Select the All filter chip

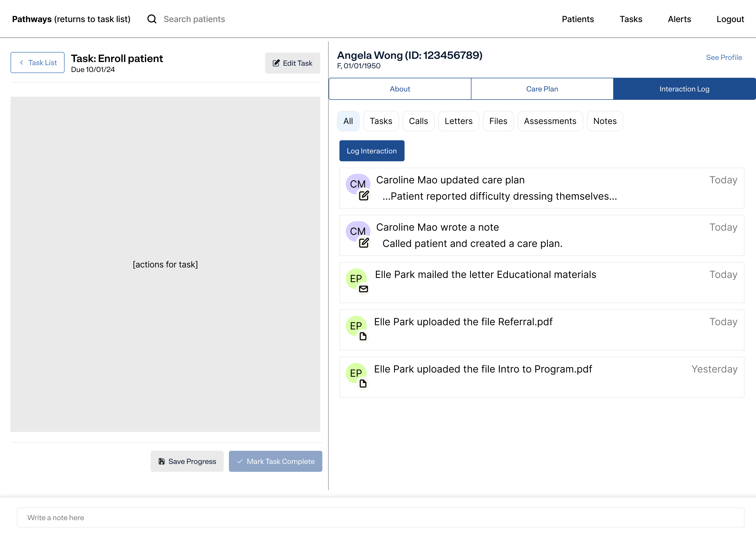(348, 121)
